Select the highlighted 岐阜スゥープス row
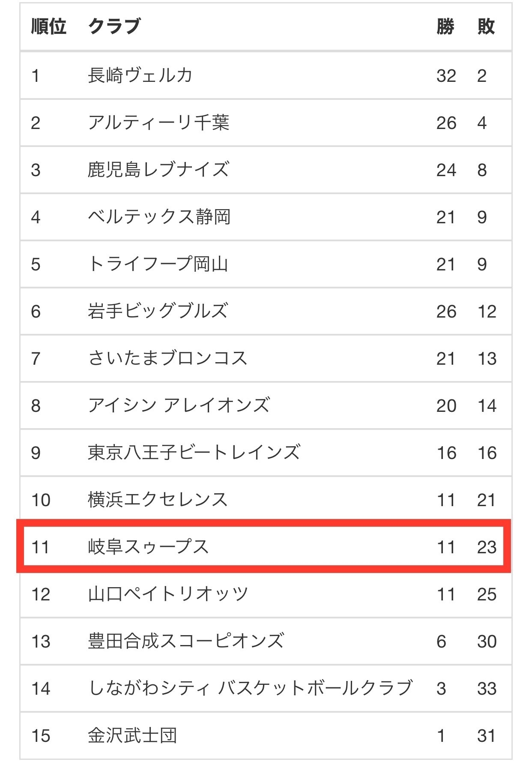The image size is (532, 780). [x=264, y=546]
